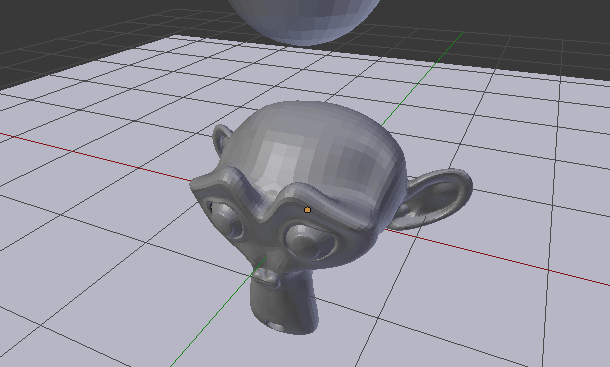This screenshot has width=610, height=367.
Task: Click the red X axis line near small ear
Action: tap(97, 157)
